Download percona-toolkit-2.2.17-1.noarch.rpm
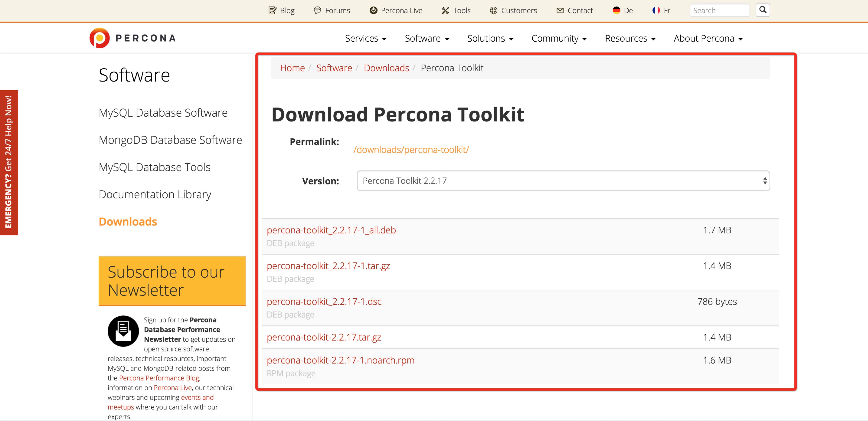This screenshot has width=868, height=421. point(340,360)
